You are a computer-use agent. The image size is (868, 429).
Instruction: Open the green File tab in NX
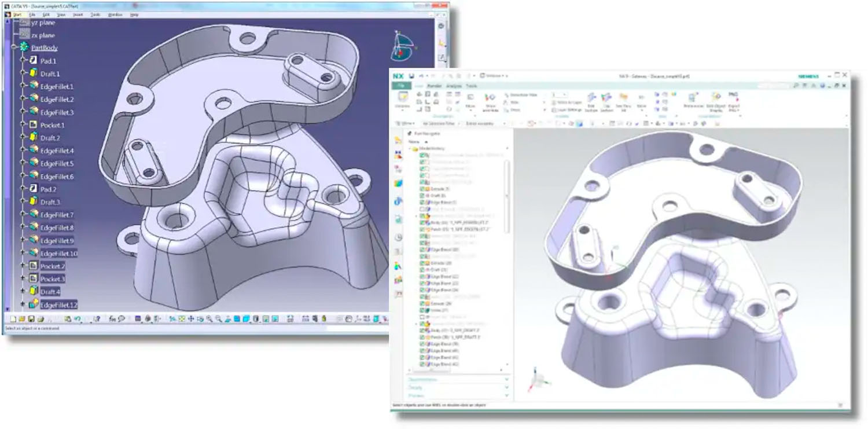point(402,86)
